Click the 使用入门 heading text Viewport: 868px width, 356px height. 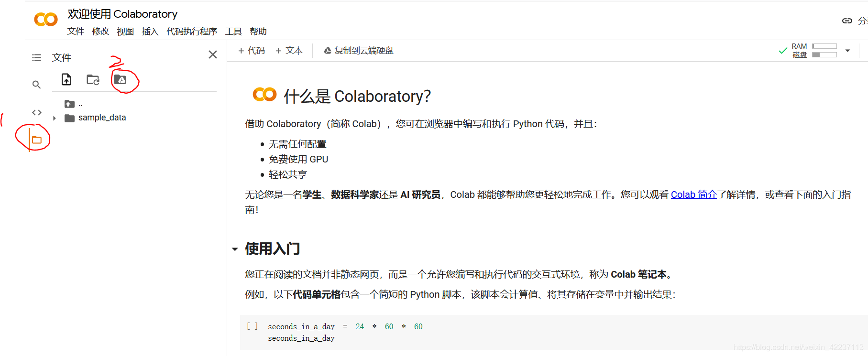pyautogui.click(x=273, y=248)
